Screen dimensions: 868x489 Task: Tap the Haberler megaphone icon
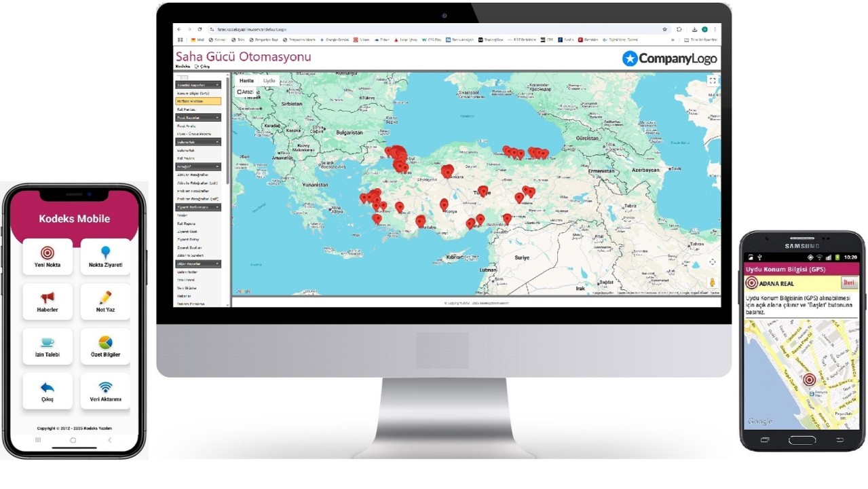48,298
